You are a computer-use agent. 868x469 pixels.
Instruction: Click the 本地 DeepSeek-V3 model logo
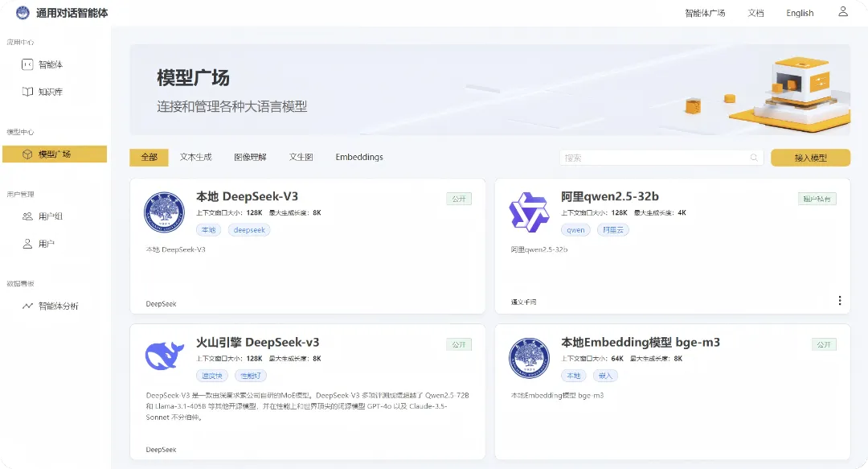[164, 212]
